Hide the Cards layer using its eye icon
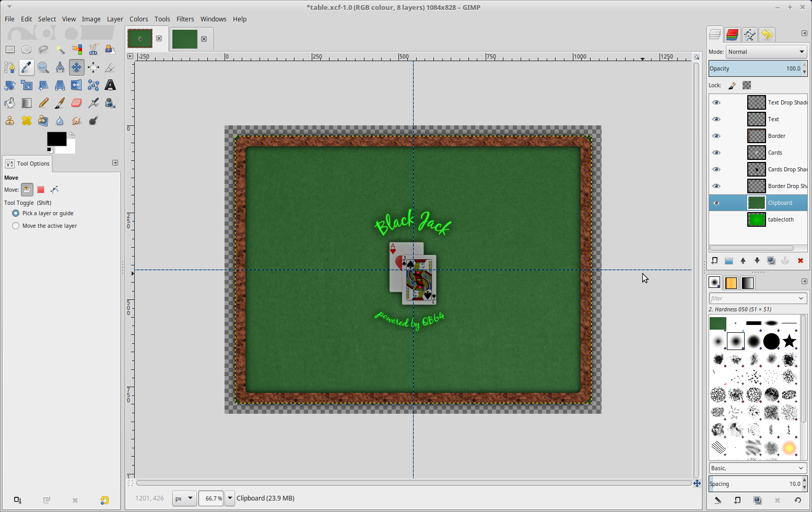812x512 pixels. tap(716, 153)
